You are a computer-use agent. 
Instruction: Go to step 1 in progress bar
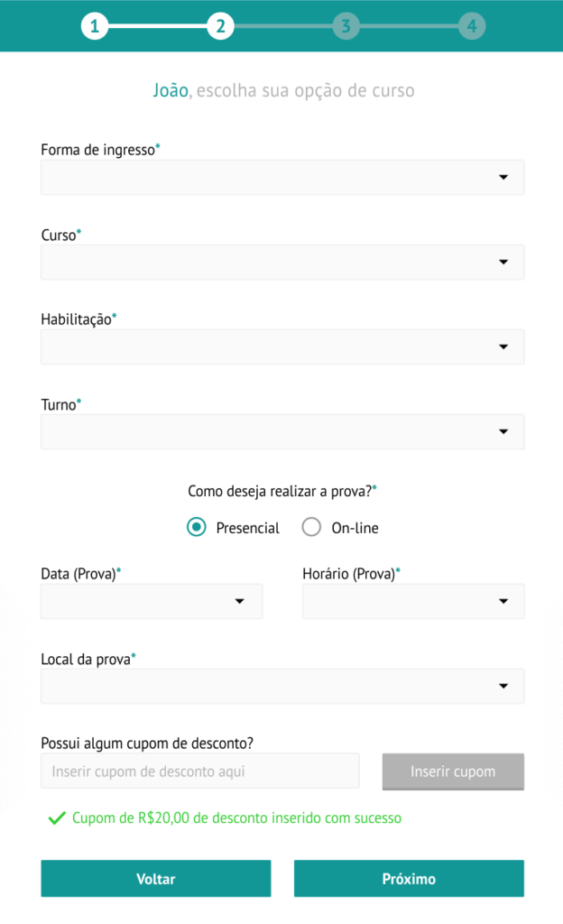[x=94, y=26]
